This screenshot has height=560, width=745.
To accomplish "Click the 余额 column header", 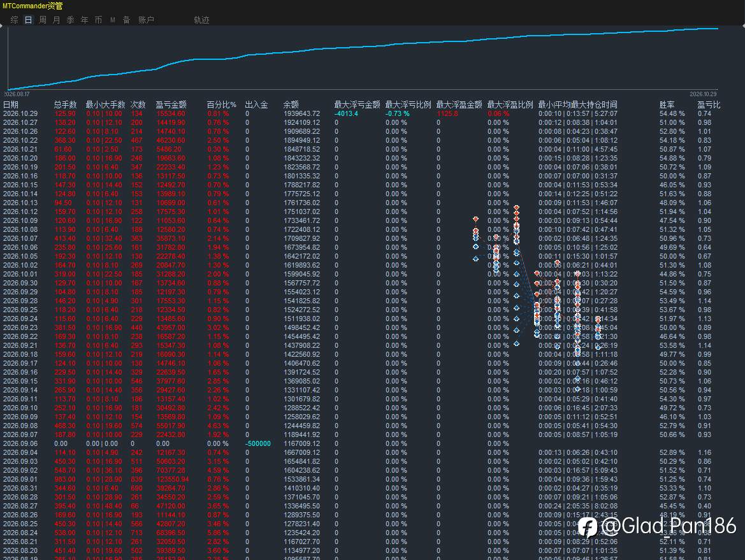I will (291, 104).
